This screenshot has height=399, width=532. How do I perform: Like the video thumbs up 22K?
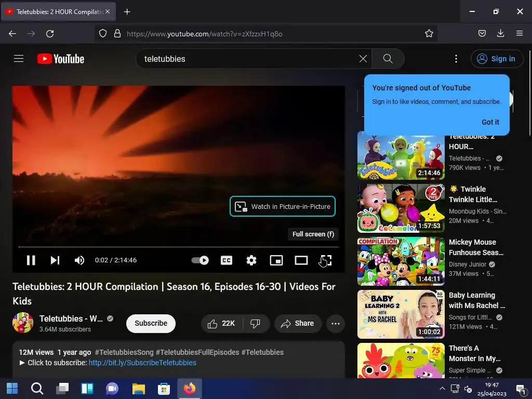tap(221, 323)
